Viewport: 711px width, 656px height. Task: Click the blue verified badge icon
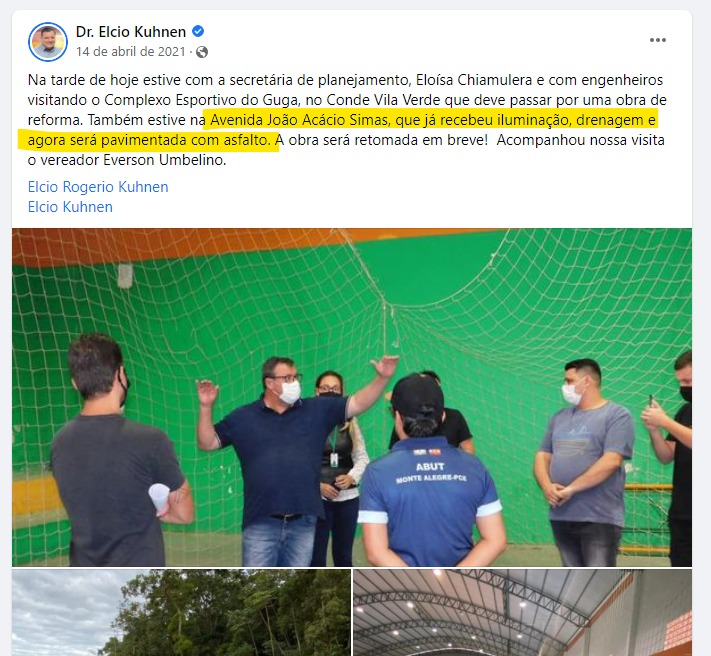pos(198,31)
